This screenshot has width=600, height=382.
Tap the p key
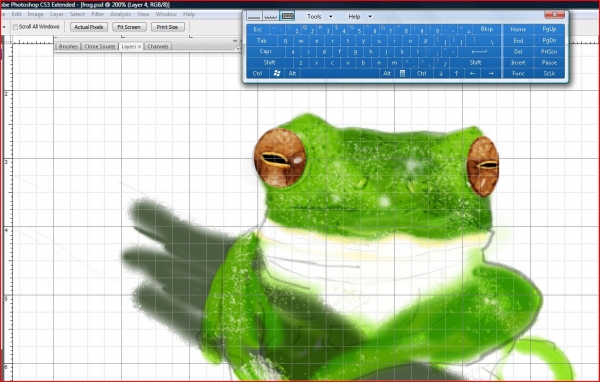[426, 41]
